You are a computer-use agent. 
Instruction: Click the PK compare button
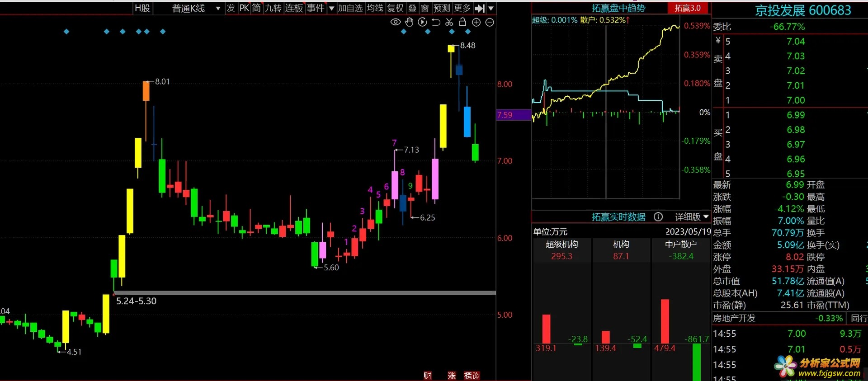coord(244,8)
